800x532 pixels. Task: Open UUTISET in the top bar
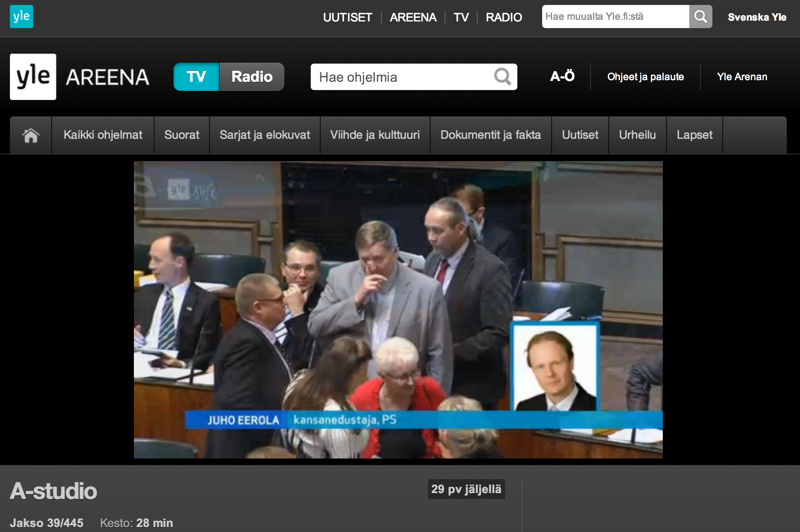348,17
